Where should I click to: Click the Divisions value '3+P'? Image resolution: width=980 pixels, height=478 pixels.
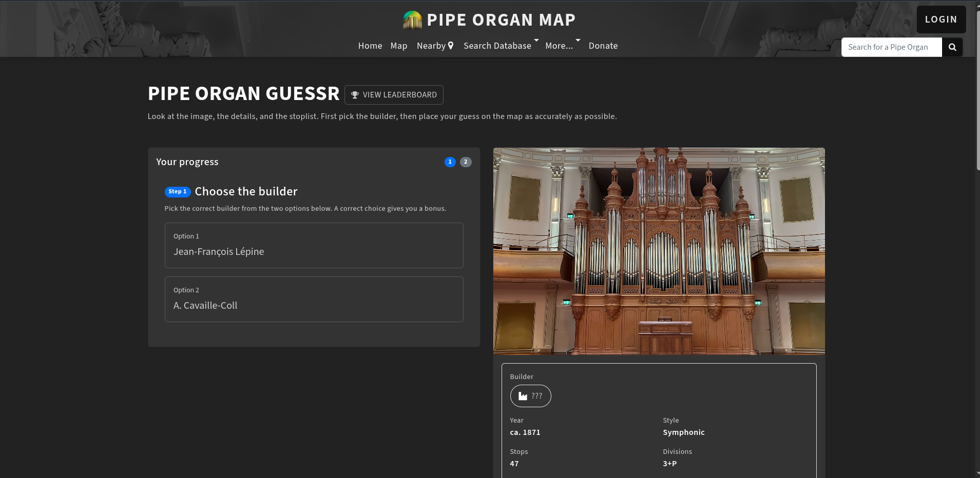tap(669, 464)
